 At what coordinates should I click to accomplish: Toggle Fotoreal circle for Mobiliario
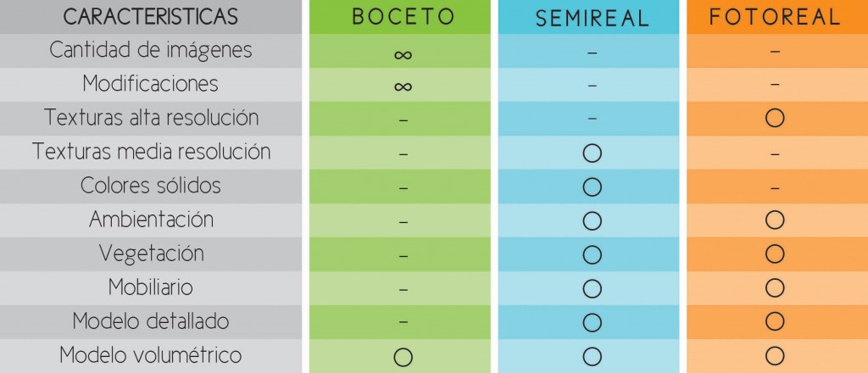tap(775, 288)
